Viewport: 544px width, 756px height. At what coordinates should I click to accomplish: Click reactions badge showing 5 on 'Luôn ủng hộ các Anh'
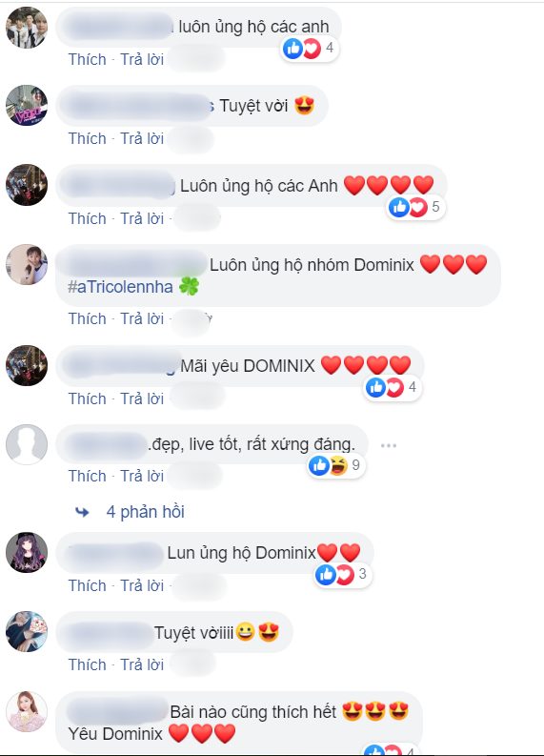click(415, 207)
